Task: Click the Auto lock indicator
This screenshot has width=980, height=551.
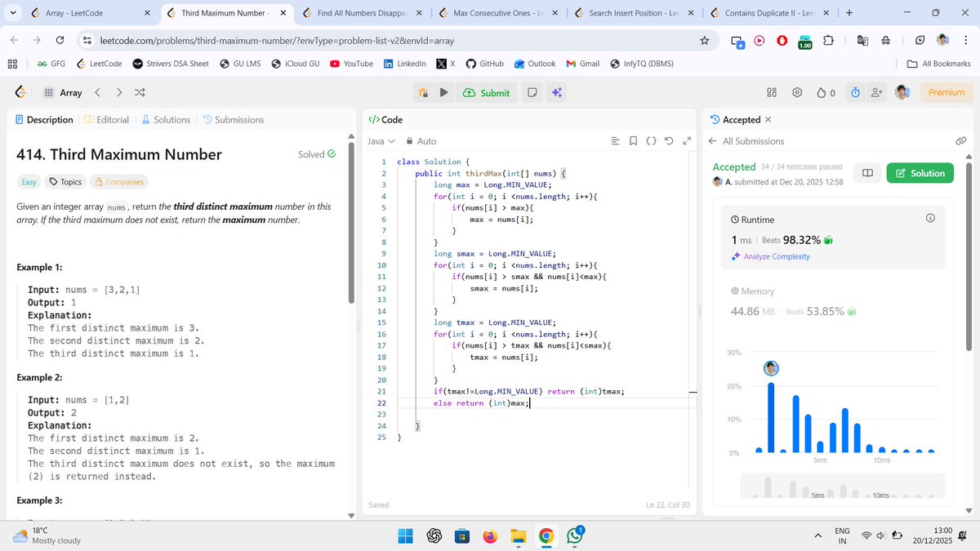Action: (421, 141)
